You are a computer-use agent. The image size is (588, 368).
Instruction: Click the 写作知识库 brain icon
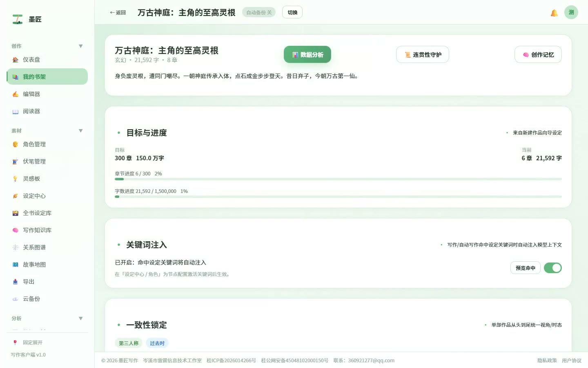[x=15, y=230]
